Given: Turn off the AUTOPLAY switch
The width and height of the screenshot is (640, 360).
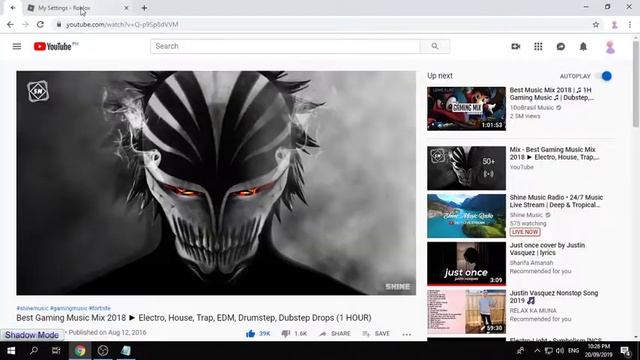Looking at the screenshot, I should (604, 76).
